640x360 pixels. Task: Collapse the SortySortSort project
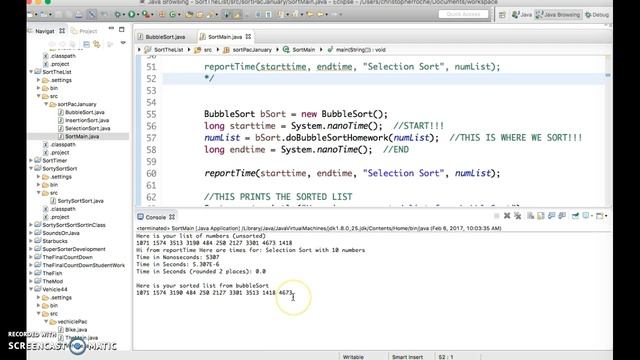tap(31, 169)
